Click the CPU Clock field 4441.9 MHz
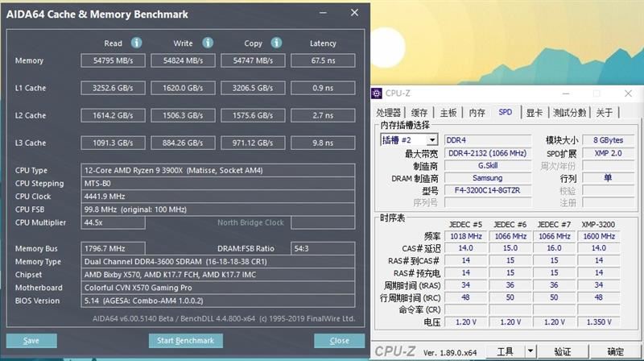 click(217, 197)
